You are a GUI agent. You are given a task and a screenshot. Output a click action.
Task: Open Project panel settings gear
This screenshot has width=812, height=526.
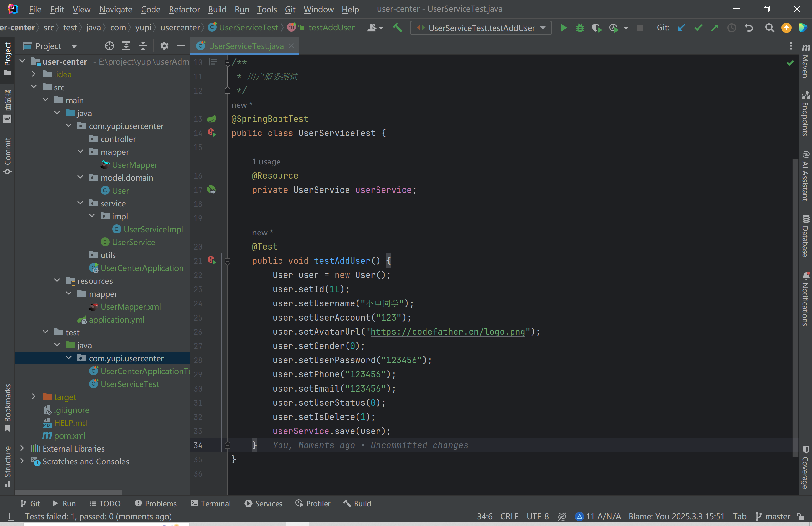pyautogui.click(x=164, y=46)
